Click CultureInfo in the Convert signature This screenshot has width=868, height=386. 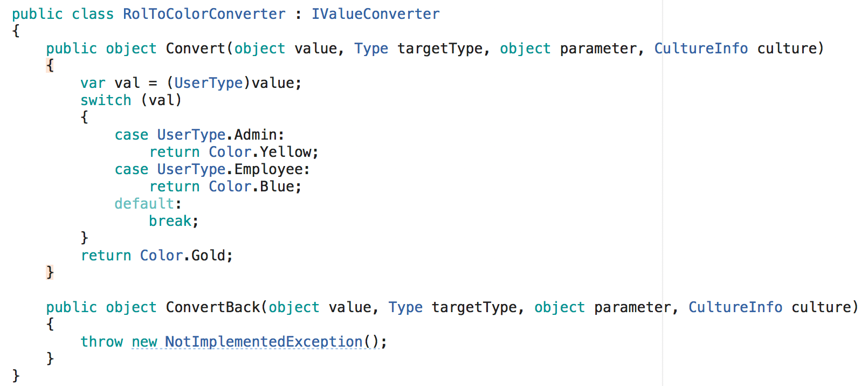701,49
